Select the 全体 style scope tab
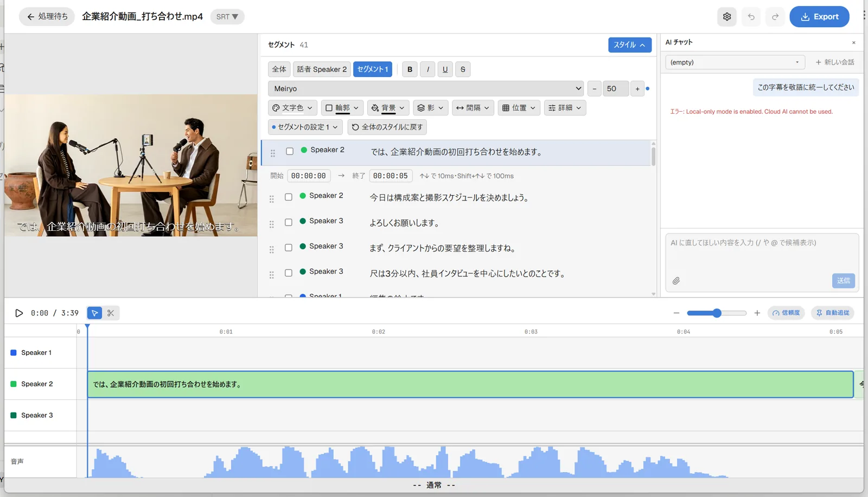868x497 pixels. coord(279,69)
